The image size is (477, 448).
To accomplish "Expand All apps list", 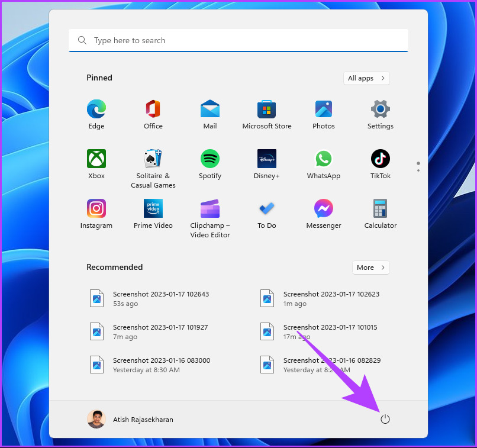I will coord(366,78).
